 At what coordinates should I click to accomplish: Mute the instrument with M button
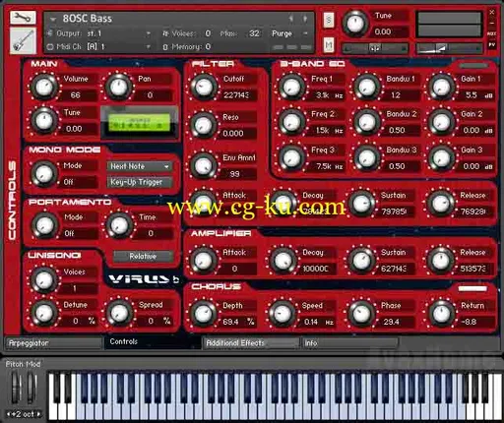[329, 44]
